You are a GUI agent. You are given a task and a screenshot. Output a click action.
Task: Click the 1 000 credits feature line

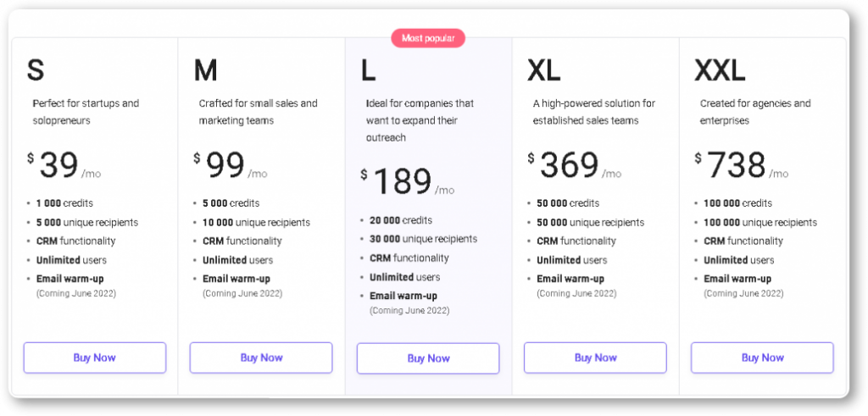(64, 203)
